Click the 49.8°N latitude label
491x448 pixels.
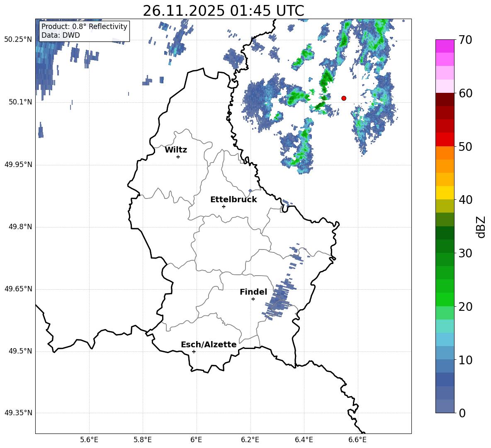[x=20, y=227]
